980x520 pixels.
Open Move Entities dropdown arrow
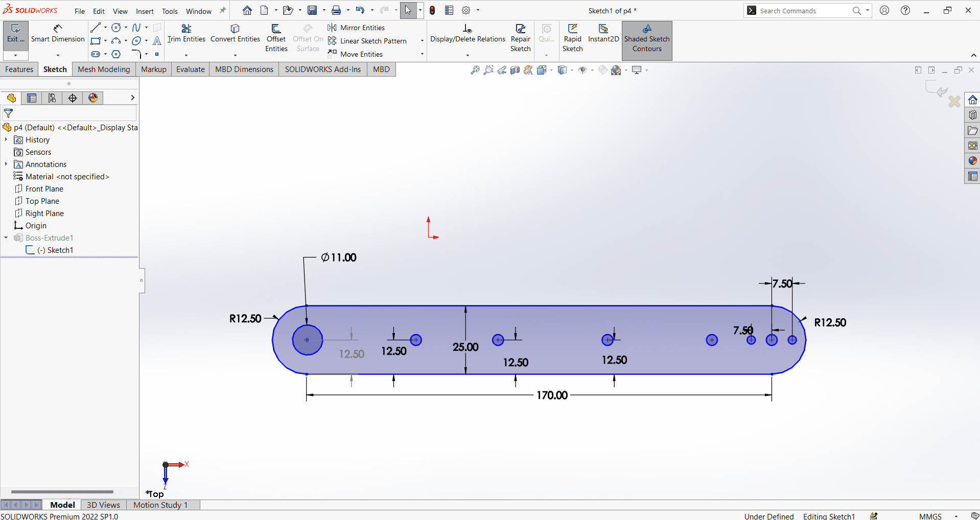tap(422, 54)
